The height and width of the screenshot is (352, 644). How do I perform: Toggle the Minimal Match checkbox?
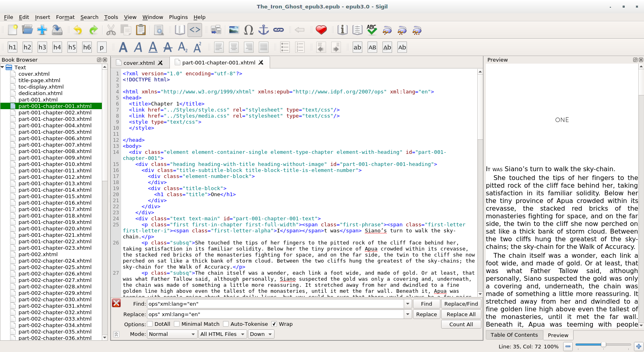[x=177, y=324]
